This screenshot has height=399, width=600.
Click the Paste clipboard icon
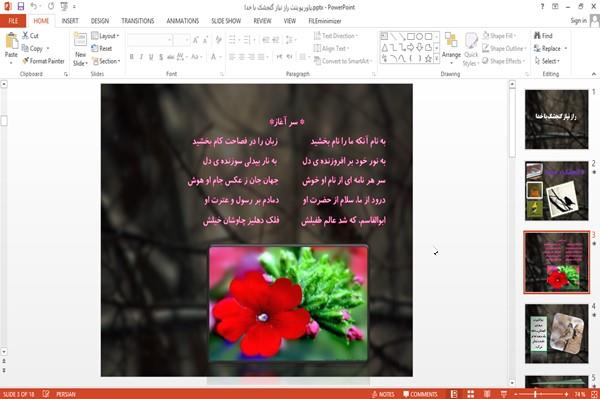[11, 40]
